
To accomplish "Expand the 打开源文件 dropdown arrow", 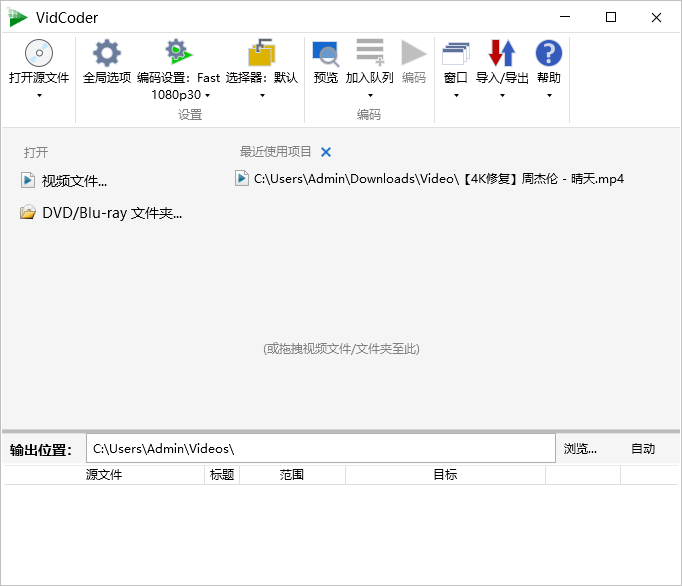I will click(39, 95).
